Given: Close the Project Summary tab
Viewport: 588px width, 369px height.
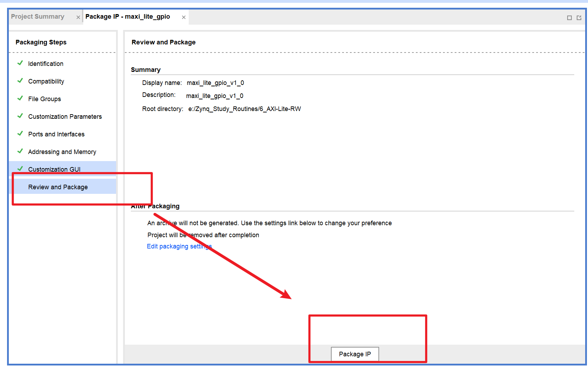Looking at the screenshot, I should tap(78, 17).
